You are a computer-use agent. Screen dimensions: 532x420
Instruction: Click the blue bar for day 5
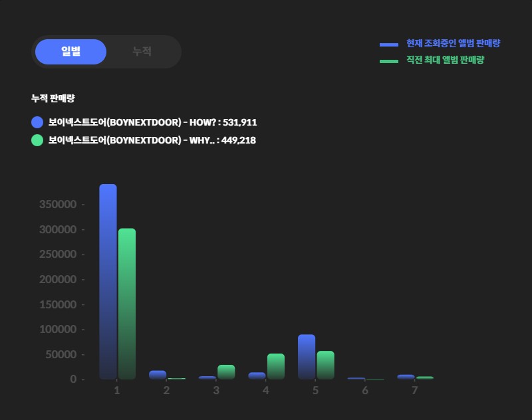(x=307, y=357)
